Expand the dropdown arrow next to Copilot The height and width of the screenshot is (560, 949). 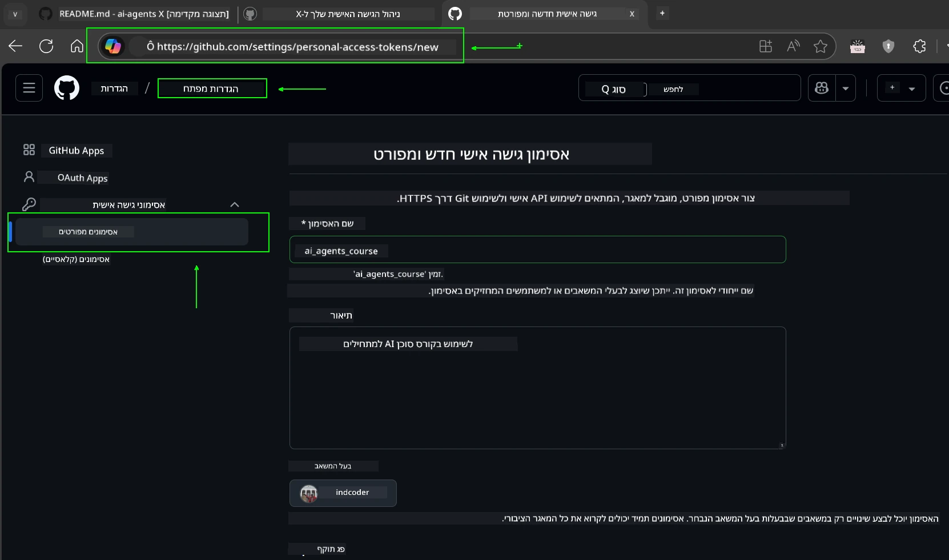click(x=846, y=88)
